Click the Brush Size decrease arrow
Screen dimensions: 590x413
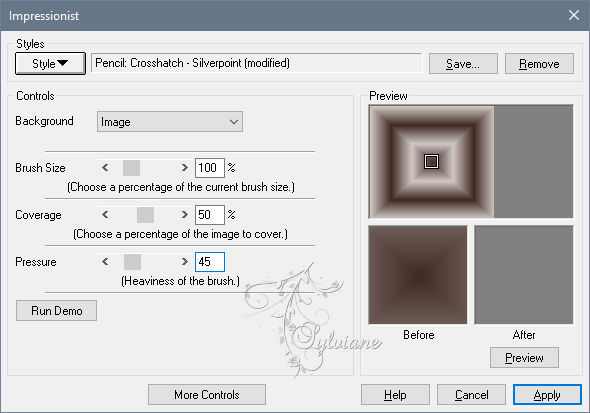pos(105,167)
